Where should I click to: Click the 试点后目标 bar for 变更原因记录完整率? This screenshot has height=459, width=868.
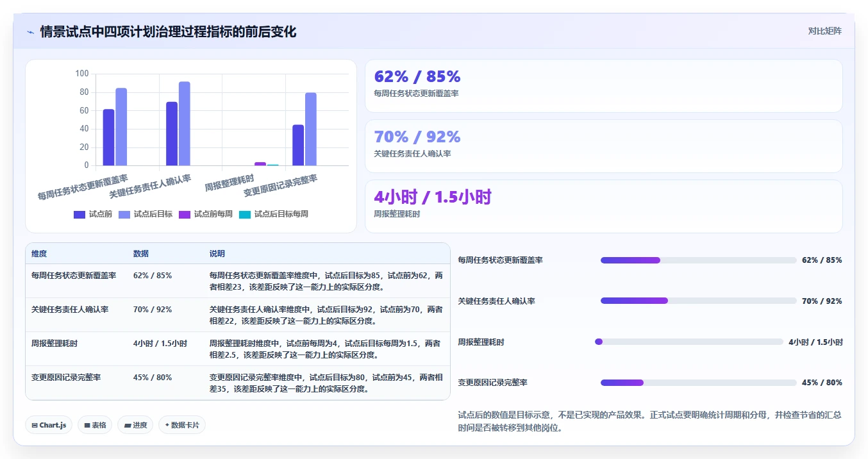(x=311, y=129)
